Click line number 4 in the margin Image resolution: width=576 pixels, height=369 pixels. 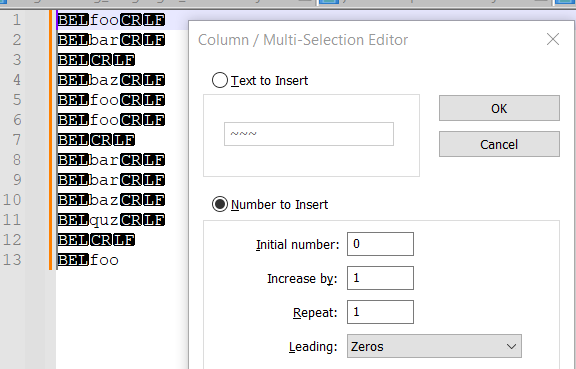17,80
